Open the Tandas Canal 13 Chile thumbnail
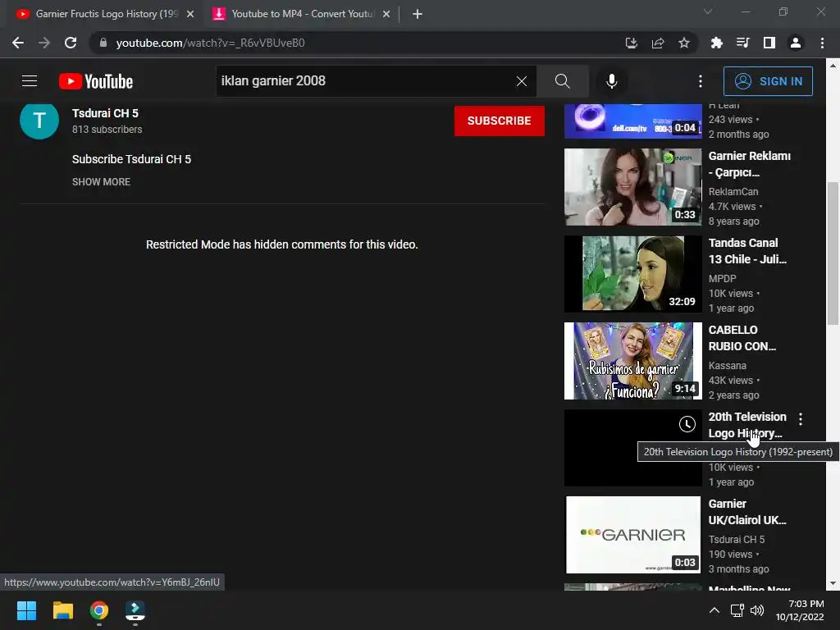This screenshot has width=840, height=630. (632, 274)
